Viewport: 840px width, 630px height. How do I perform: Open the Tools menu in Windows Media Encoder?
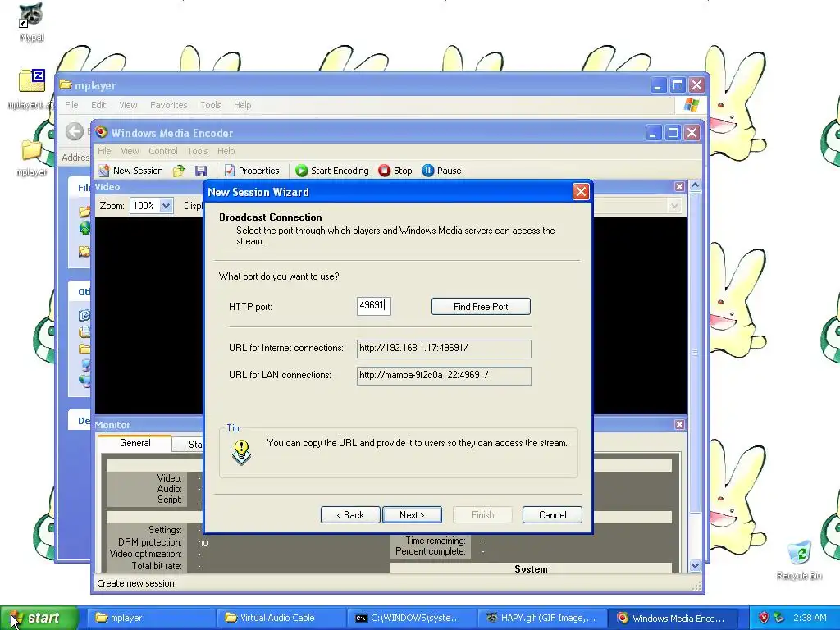(197, 151)
